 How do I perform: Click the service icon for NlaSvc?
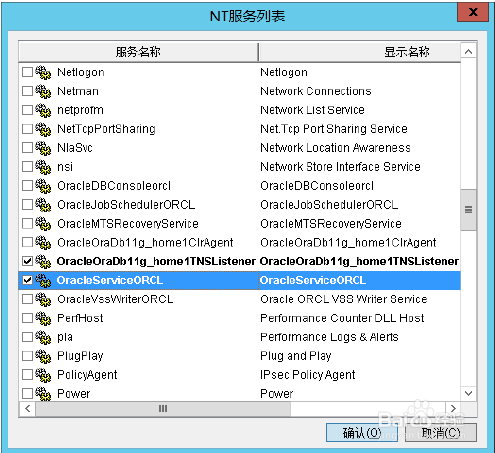[x=43, y=148]
